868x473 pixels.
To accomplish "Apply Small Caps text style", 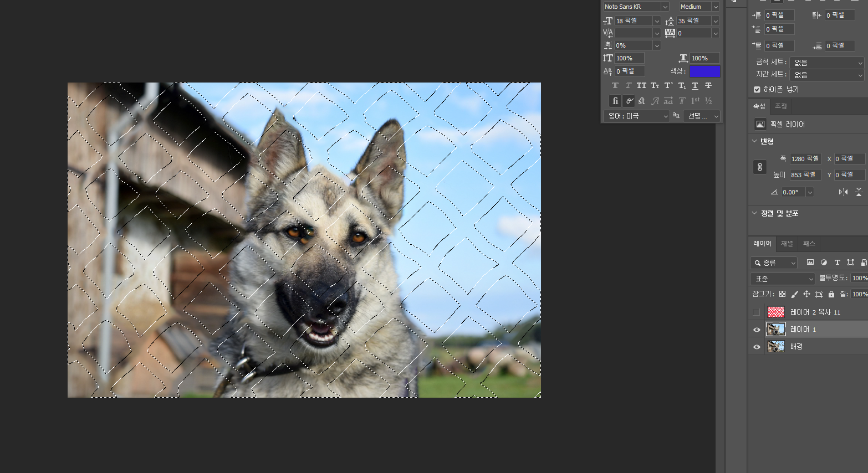I will [655, 85].
